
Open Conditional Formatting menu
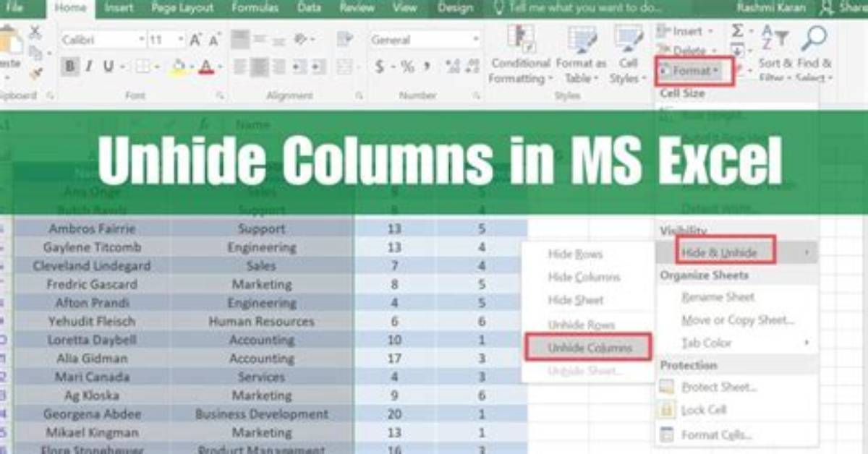pos(519,54)
